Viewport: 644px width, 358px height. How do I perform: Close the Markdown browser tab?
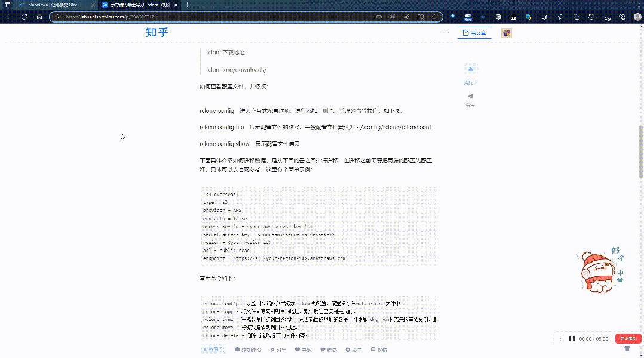click(x=93, y=5)
